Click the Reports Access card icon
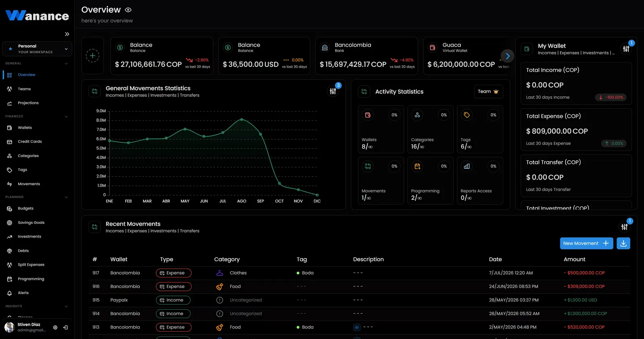Image resolution: width=644 pixels, height=339 pixels. 467,166
